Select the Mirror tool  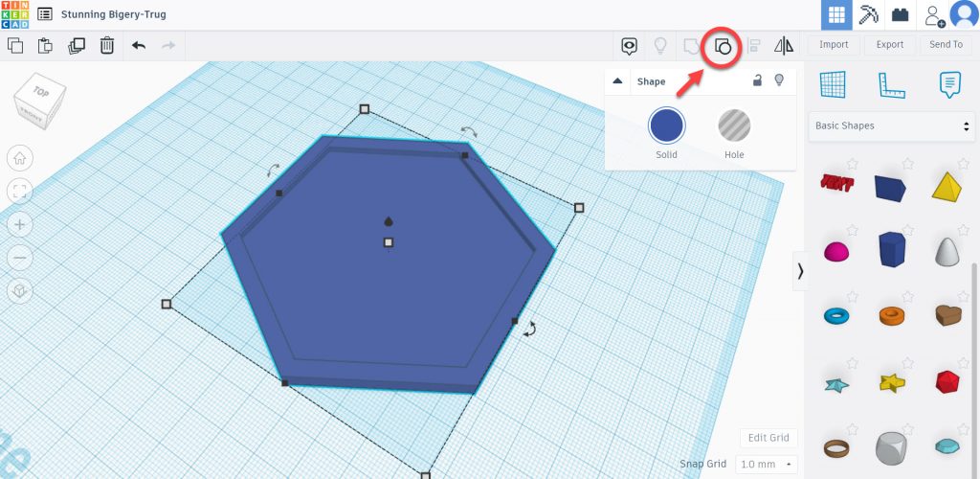[784, 45]
